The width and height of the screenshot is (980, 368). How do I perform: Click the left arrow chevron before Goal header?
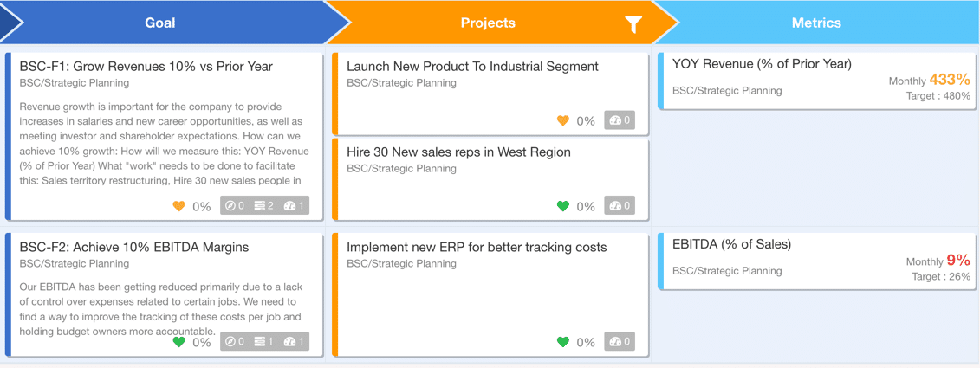pos(11,23)
